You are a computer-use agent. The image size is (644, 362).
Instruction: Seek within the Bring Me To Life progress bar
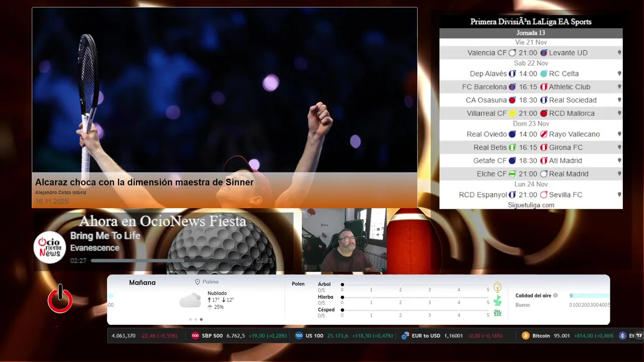[x=172, y=261]
